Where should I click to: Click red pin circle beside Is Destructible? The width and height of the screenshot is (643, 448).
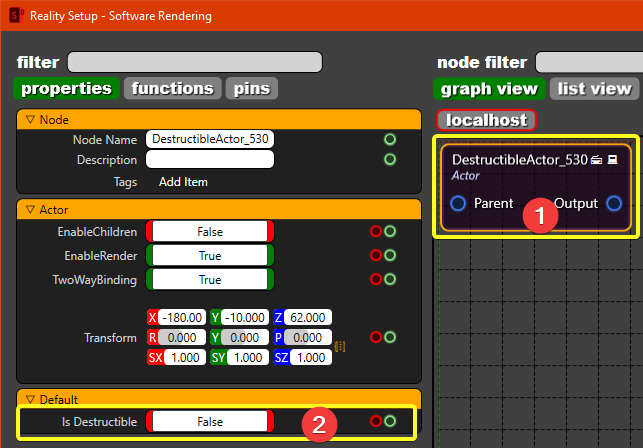tap(376, 422)
